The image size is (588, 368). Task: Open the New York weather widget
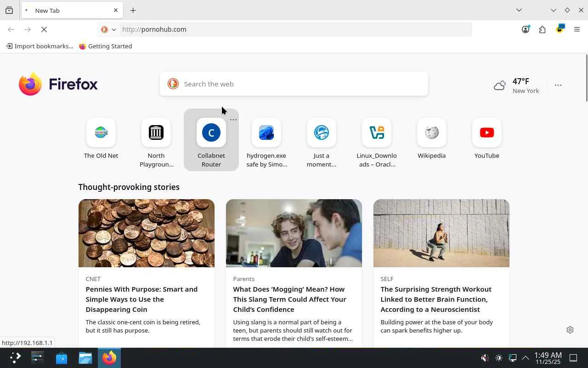coord(517,85)
